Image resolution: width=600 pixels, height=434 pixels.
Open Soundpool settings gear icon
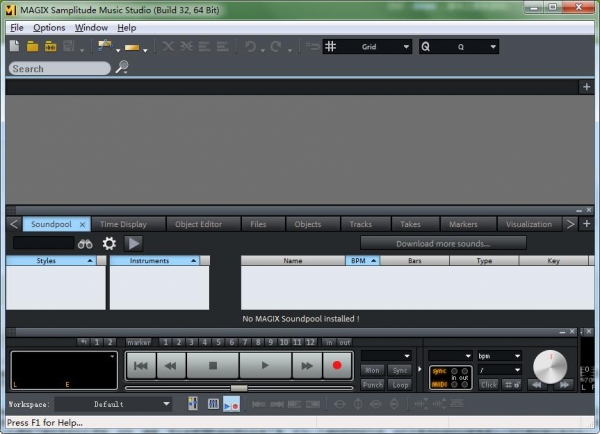pyautogui.click(x=109, y=243)
